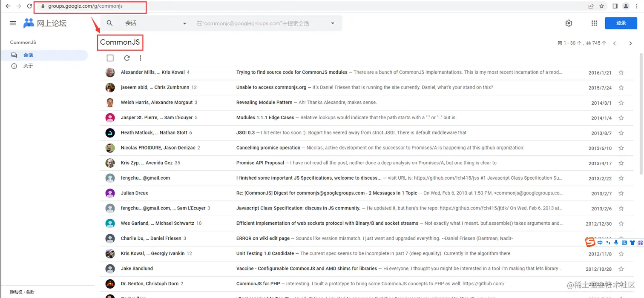Click Alexander Mills avatar
The height and width of the screenshot is (298, 644).
tap(110, 72)
